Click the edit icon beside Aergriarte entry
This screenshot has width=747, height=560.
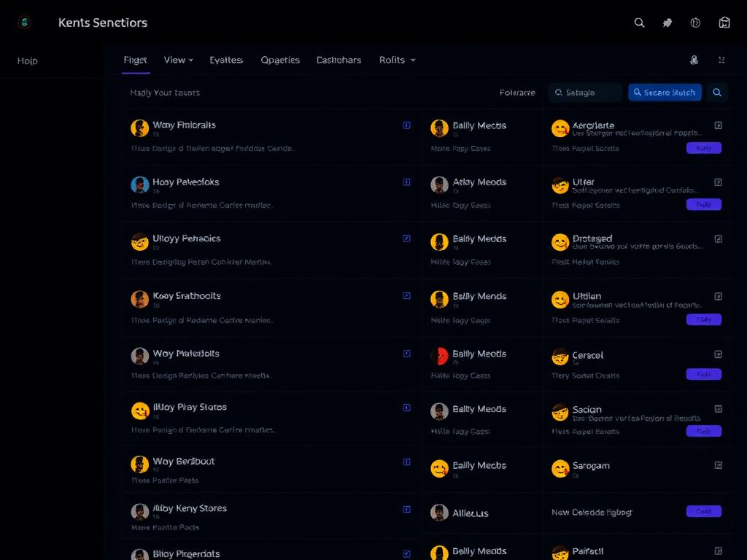point(719,125)
